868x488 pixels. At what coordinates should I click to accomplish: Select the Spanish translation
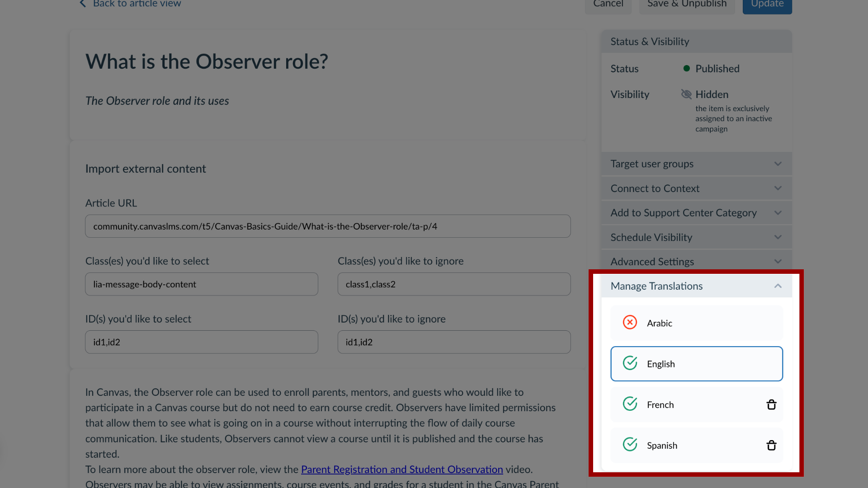click(x=697, y=445)
